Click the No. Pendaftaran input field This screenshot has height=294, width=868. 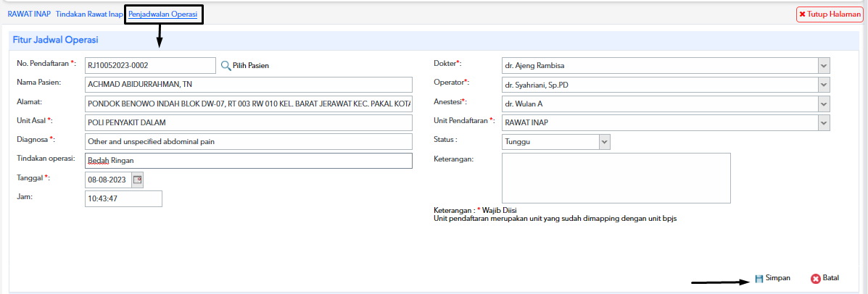click(150, 66)
